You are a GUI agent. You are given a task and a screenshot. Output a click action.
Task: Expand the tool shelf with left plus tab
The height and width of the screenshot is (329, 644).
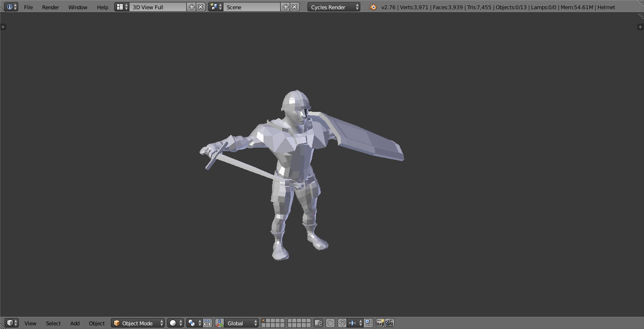3,27
